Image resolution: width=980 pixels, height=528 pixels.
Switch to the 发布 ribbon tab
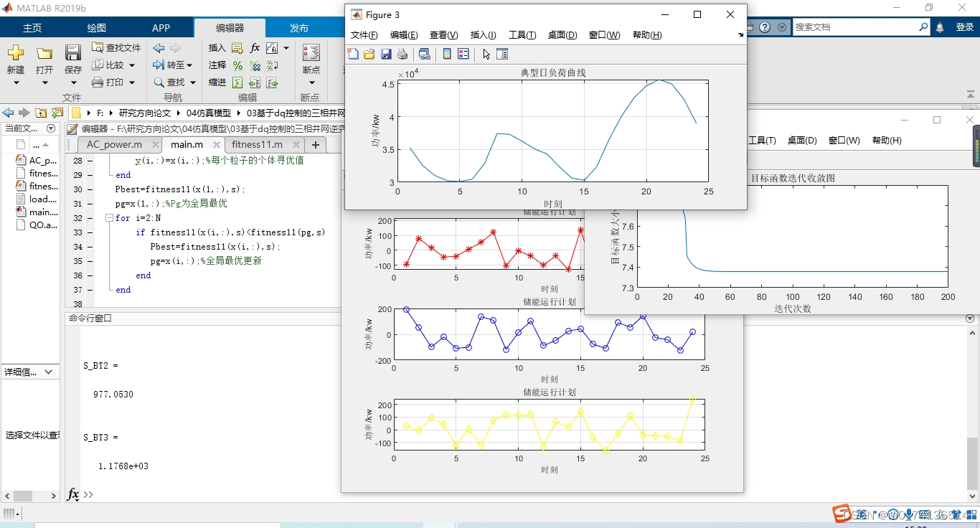[299, 28]
